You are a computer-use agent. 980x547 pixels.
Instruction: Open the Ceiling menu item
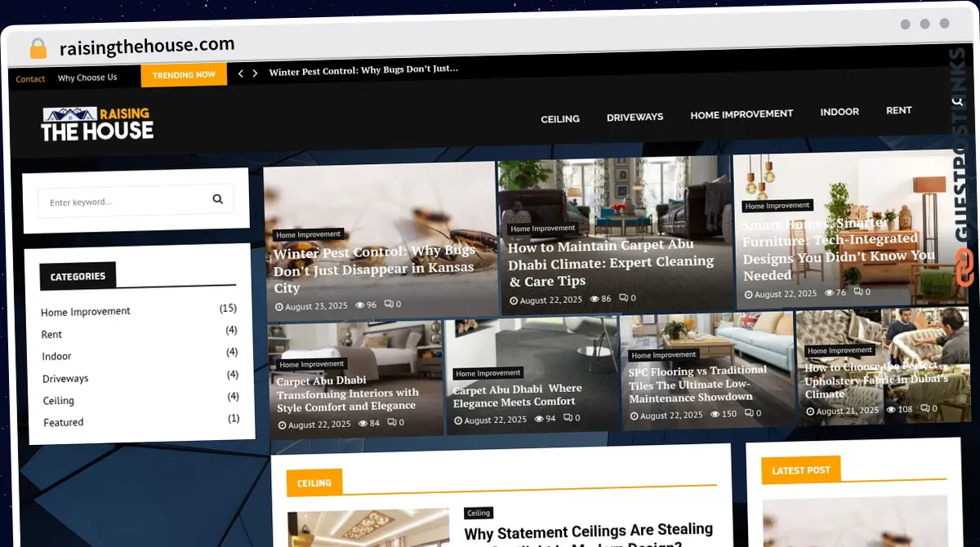[x=560, y=118]
